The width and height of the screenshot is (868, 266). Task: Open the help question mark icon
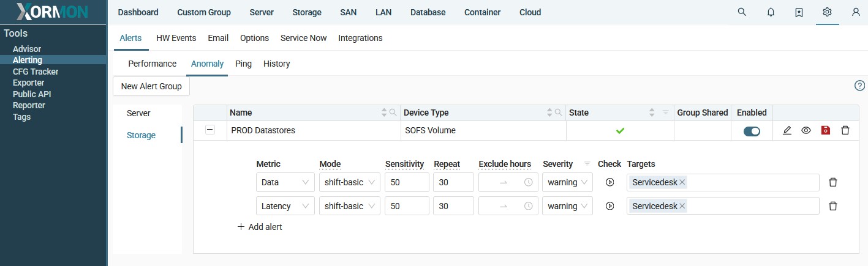pyautogui.click(x=859, y=86)
